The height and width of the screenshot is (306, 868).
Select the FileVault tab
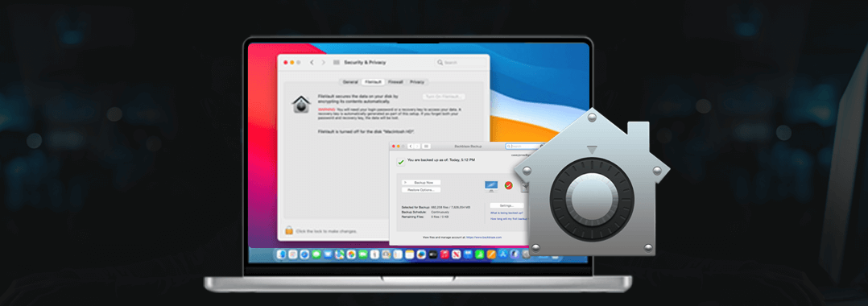click(373, 82)
